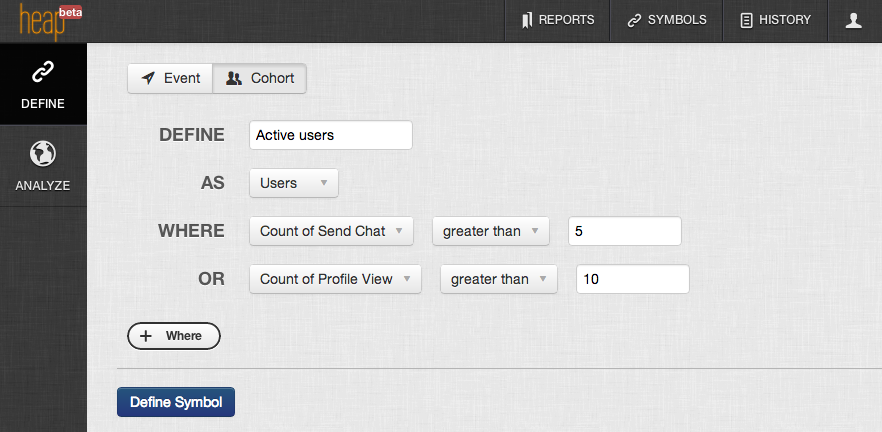Open the Symbols page
882x432 pixels.
[x=667, y=20]
